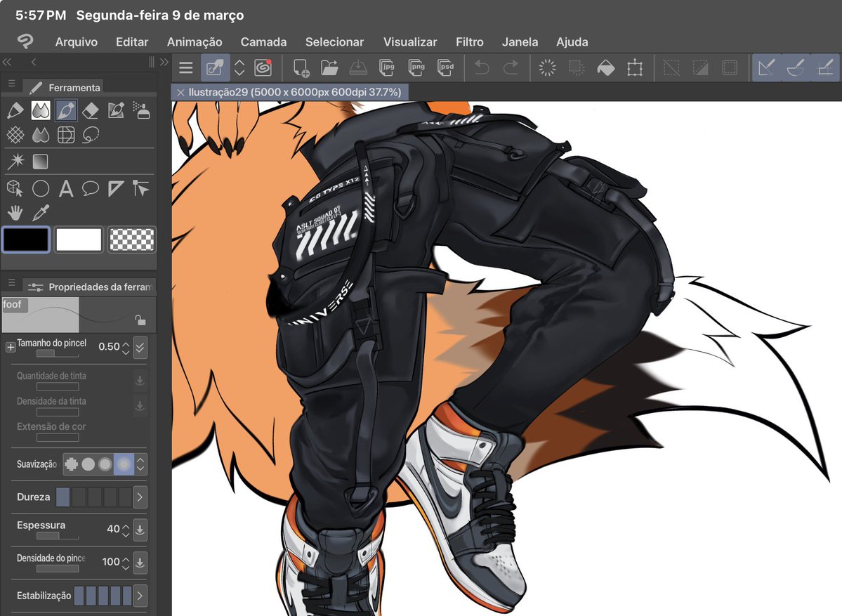The width and height of the screenshot is (842, 616).
Task: Select the lasso fill tool
Action: pyautogui.click(x=91, y=135)
